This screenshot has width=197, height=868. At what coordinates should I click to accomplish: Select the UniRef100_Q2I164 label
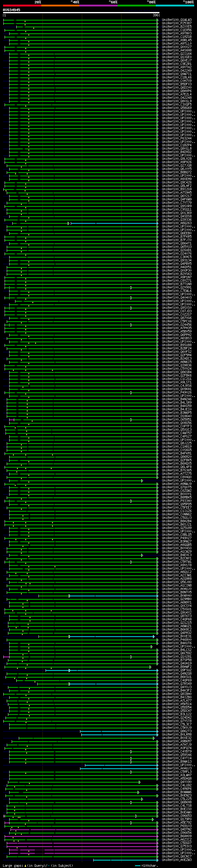pyautogui.click(x=177, y=54)
